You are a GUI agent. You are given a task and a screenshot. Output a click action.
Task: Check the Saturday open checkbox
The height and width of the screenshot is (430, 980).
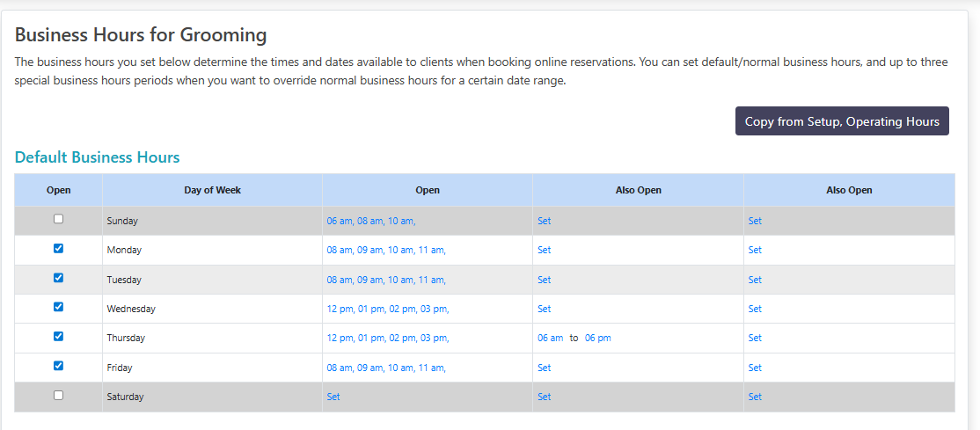click(x=58, y=395)
